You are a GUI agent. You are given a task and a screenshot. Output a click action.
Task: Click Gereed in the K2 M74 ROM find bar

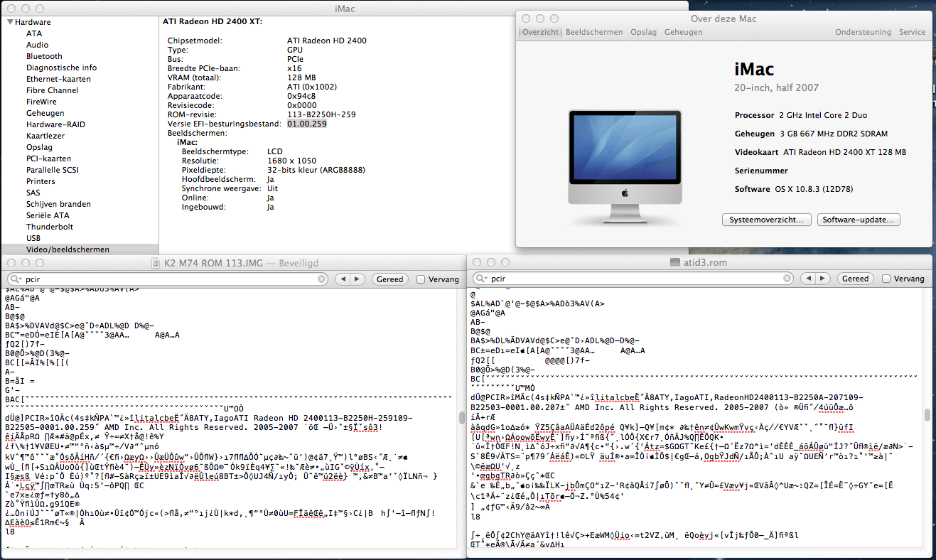pyautogui.click(x=389, y=279)
